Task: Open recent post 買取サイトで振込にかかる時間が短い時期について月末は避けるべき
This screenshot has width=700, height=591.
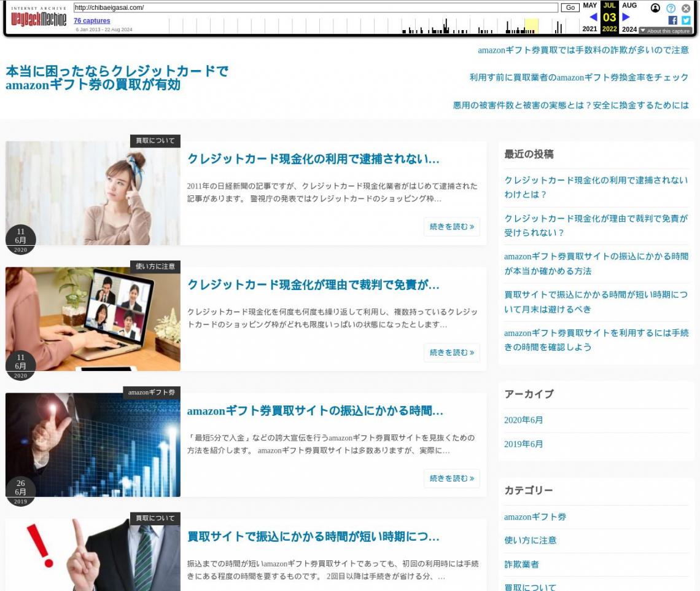Action: click(x=596, y=302)
